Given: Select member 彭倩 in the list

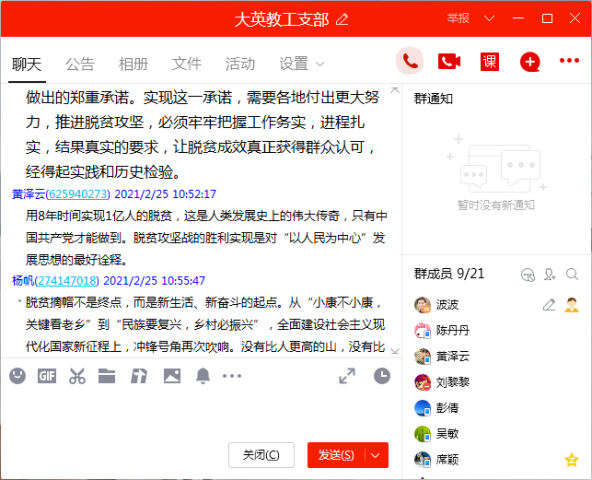Looking at the screenshot, I should click(x=496, y=408).
